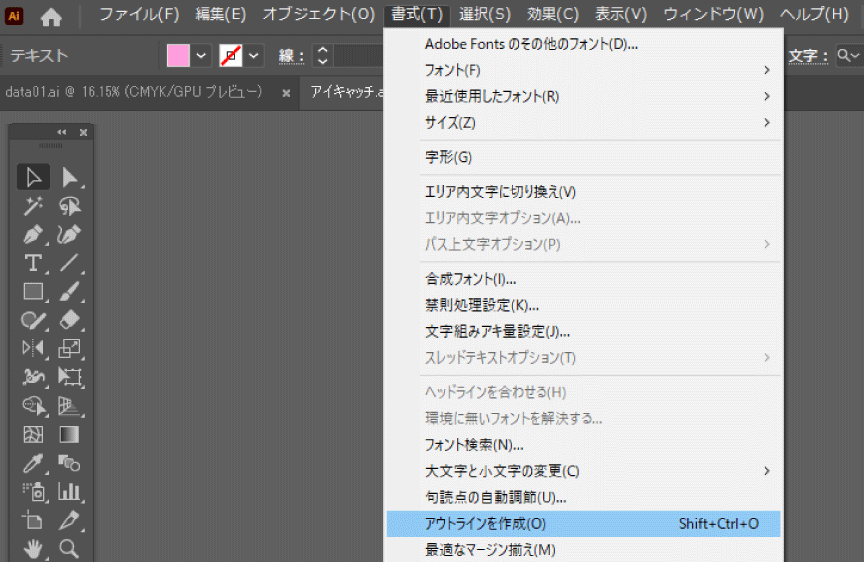This screenshot has height=562, width=864.
Task: Click the pink fill color swatch
Action: [179, 56]
